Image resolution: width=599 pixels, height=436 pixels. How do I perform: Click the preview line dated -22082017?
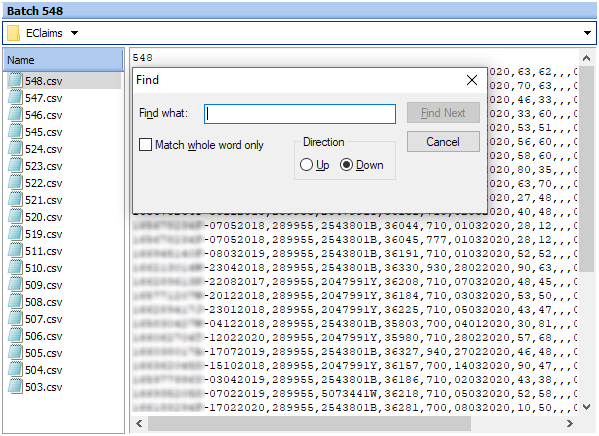(x=355, y=282)
